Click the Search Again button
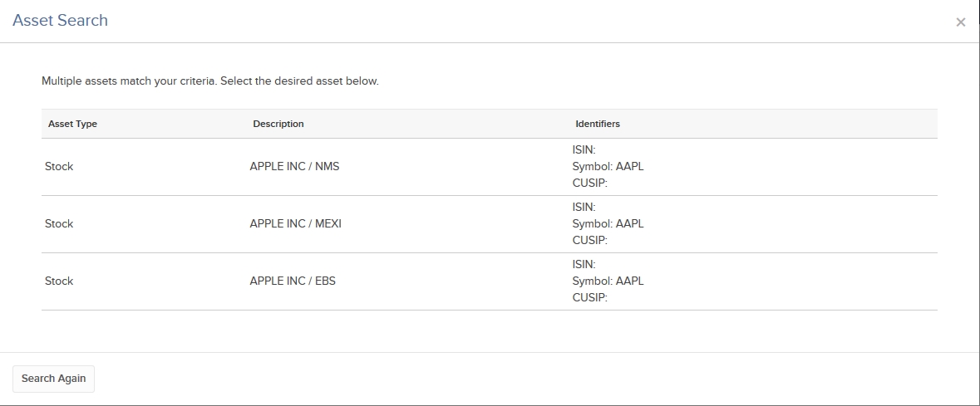Screen dimensions: 980x406 (53, 379)
